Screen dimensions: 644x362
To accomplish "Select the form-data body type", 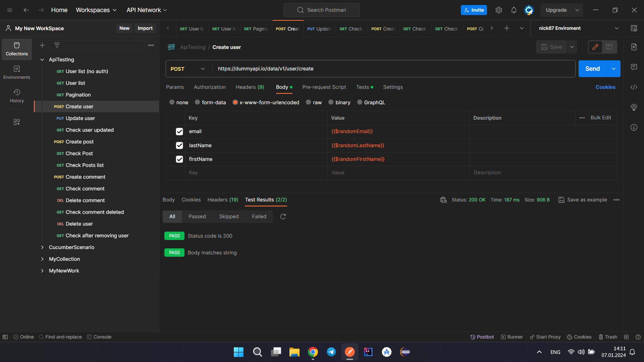I will click(198, 102).
